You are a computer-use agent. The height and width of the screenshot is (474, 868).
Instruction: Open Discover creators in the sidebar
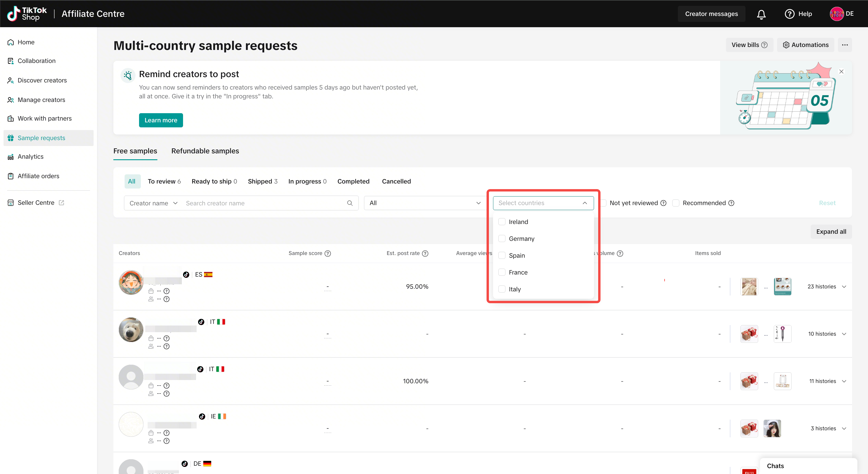(42, 80)
